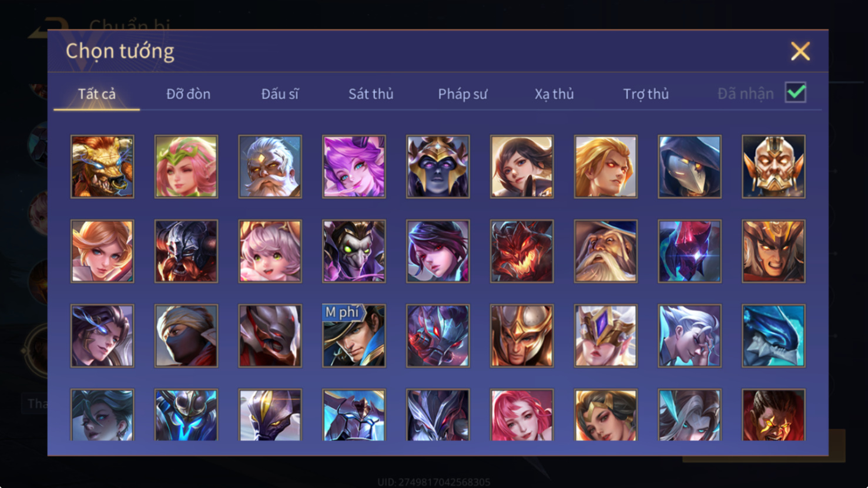The image size is (868, 488).
Task: Pick the hero tagged "M phí"
Action: coord(354,336)
